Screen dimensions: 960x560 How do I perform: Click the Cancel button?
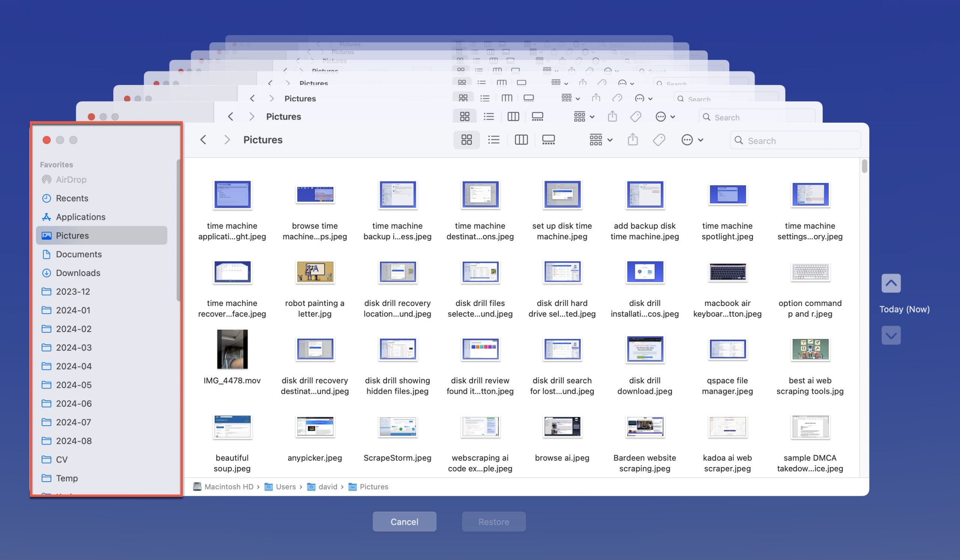pos(404,521)
